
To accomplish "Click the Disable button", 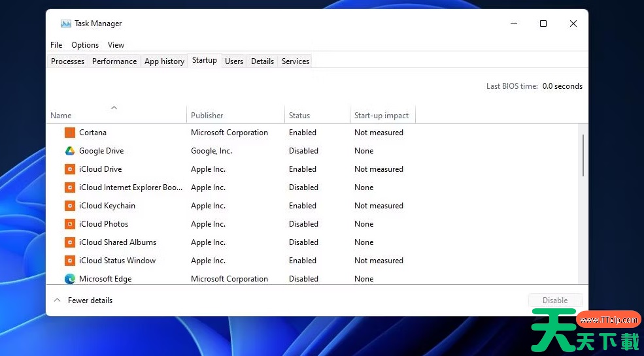I will [555, 300].
